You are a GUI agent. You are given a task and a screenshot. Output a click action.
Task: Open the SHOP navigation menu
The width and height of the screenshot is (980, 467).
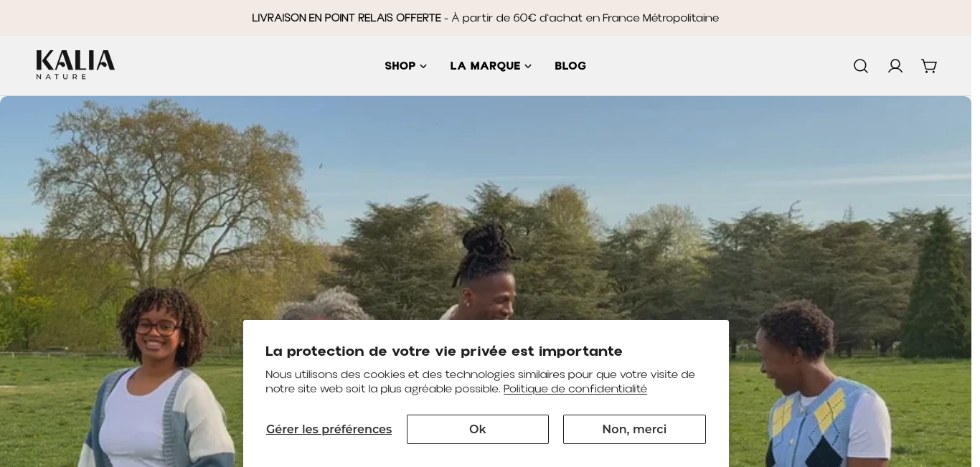tap(406, 66)
